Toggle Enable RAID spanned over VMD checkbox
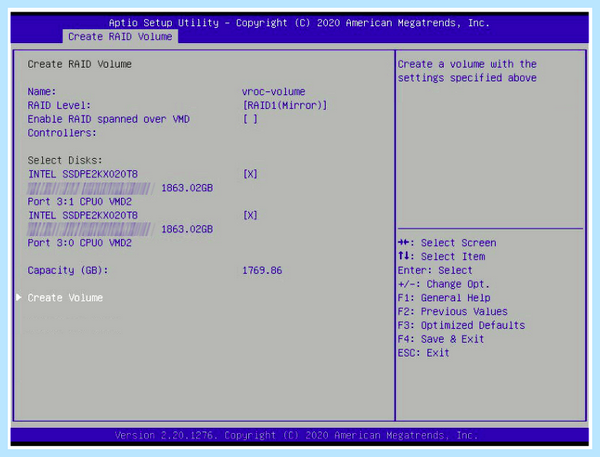Screen dimensions: 600x457 (x=250, y=119)
